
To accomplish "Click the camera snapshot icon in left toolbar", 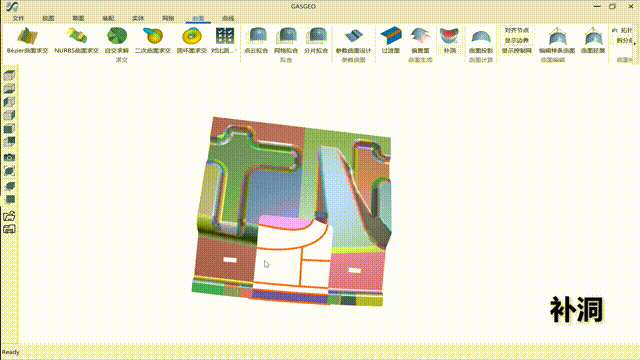I will pyautogui.click(x=9, y=157).
